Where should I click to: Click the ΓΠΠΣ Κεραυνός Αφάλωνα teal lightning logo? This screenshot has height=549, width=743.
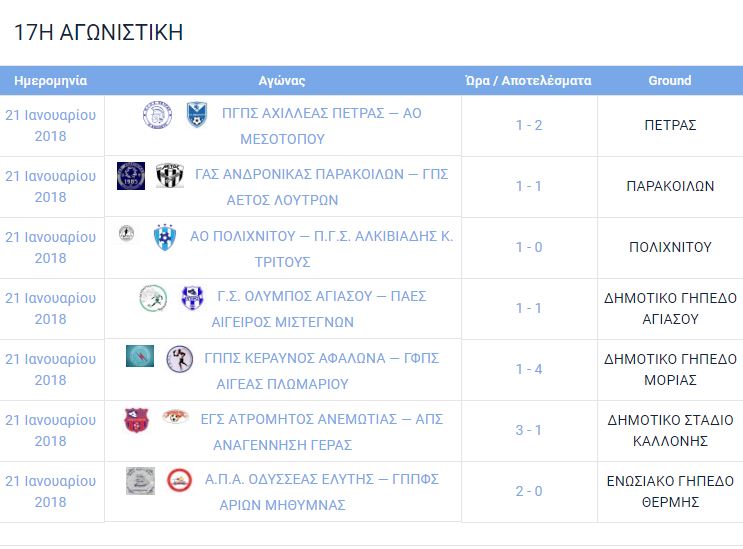click(140, 356)
